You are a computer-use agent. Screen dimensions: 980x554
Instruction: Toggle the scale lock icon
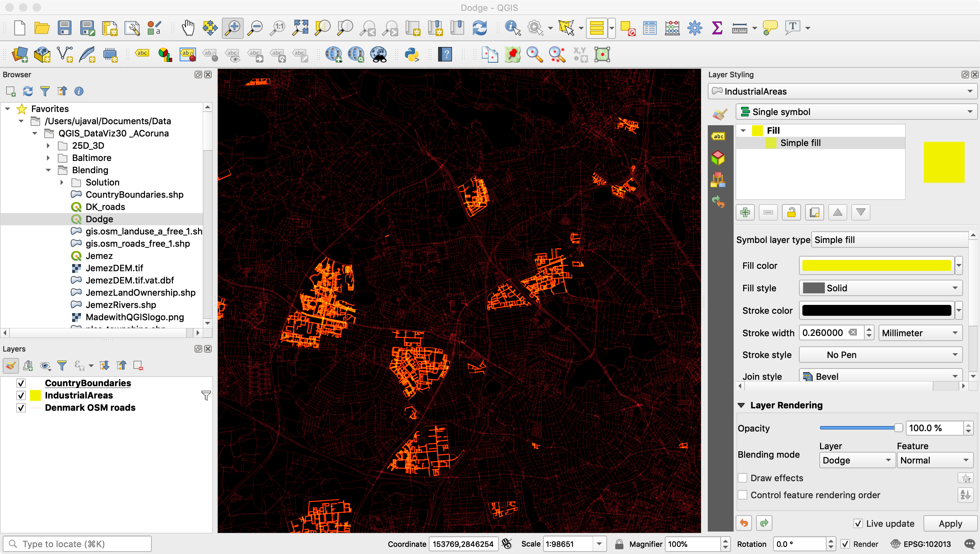[x=619, y=544]
